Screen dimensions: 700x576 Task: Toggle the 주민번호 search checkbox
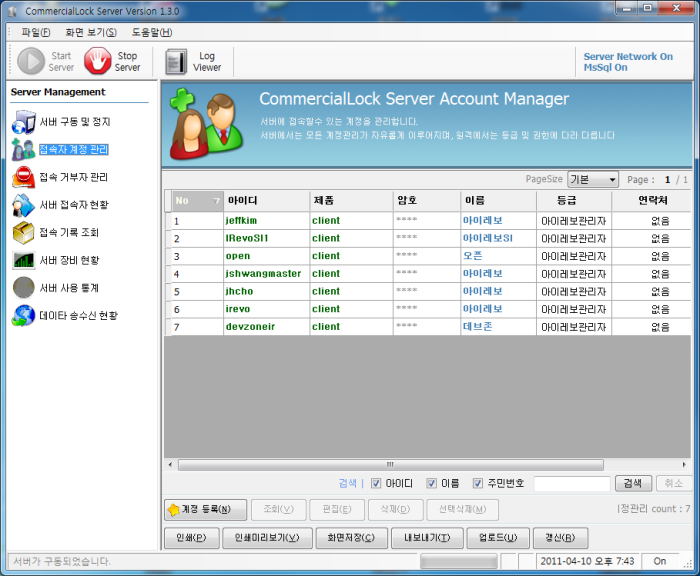pyautogui.click(x=478, y=483)
